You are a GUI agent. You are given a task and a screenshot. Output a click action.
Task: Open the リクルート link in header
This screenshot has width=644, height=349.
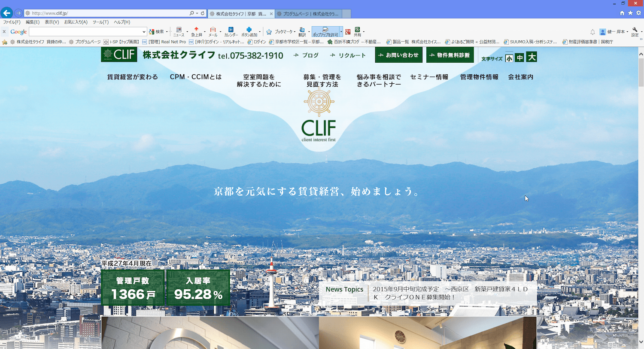(348, 55)
